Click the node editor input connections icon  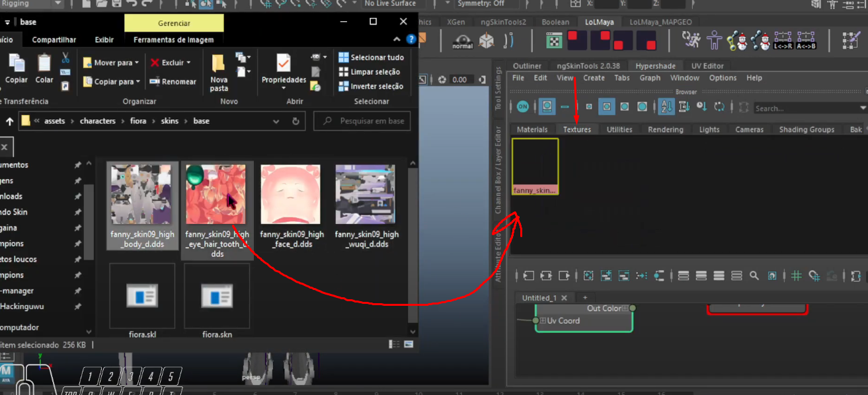(x=528, y=275)
